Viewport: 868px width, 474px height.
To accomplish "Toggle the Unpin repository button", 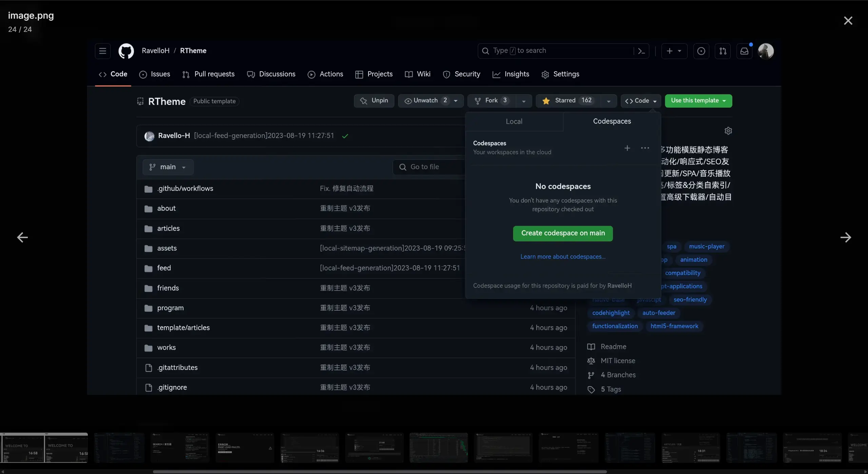I will click(374, 101).
